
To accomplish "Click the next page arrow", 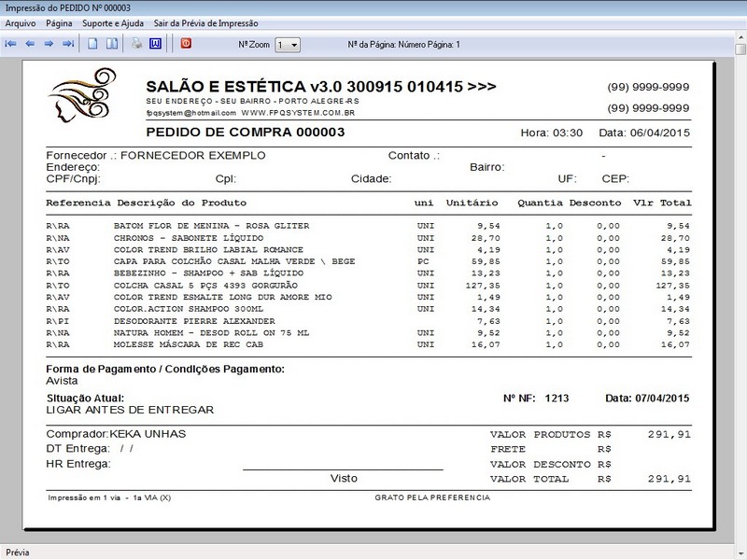I will click(49, 44).
